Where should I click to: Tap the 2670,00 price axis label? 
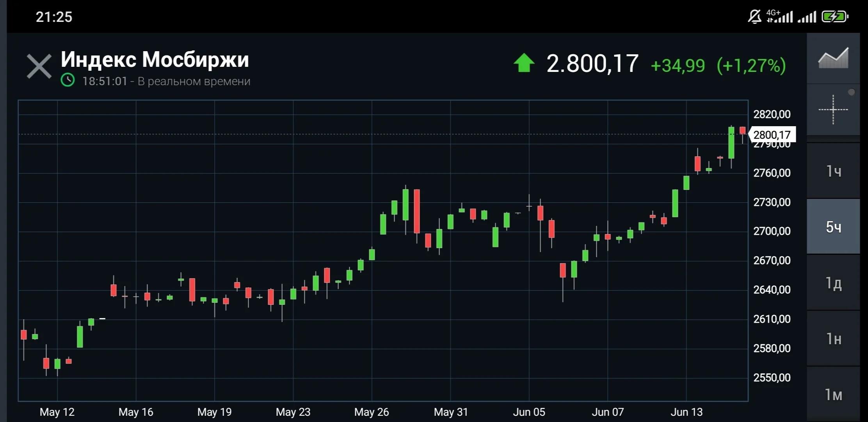[772, 260]
